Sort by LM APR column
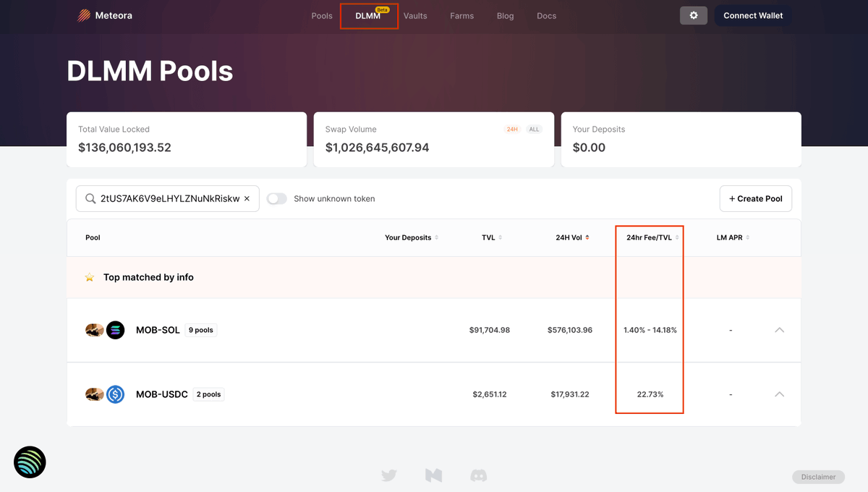This screenshot has height=492, width=868. (x=733, y=237)
